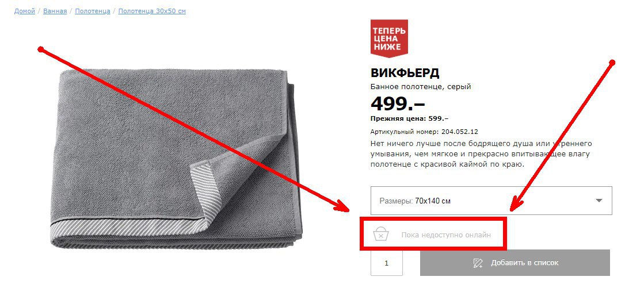This screenshot has height=288, width=644.
Task: Click the 499.– current price
Action: pyautogui.click(x=398, y=103)
